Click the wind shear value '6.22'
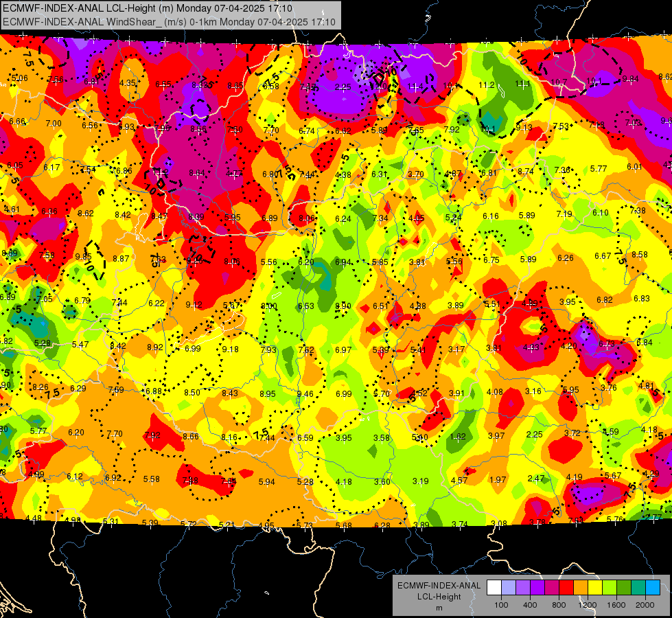This screenshot has height=618, width=672. pos(157,304)
